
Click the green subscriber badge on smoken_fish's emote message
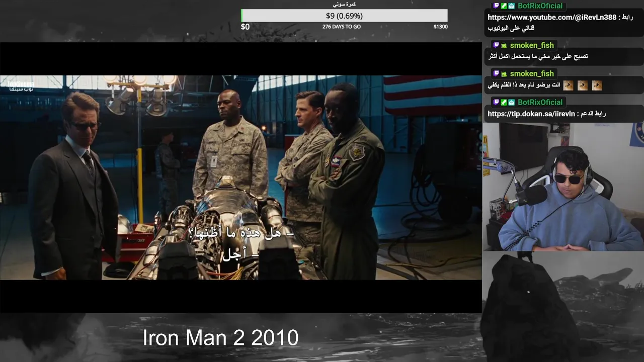(504, 74)
